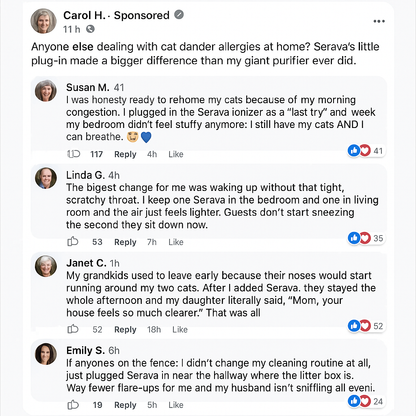
Task: Click thumbs-up icon under Linda G.'s comment
Action: coord(73,241)
